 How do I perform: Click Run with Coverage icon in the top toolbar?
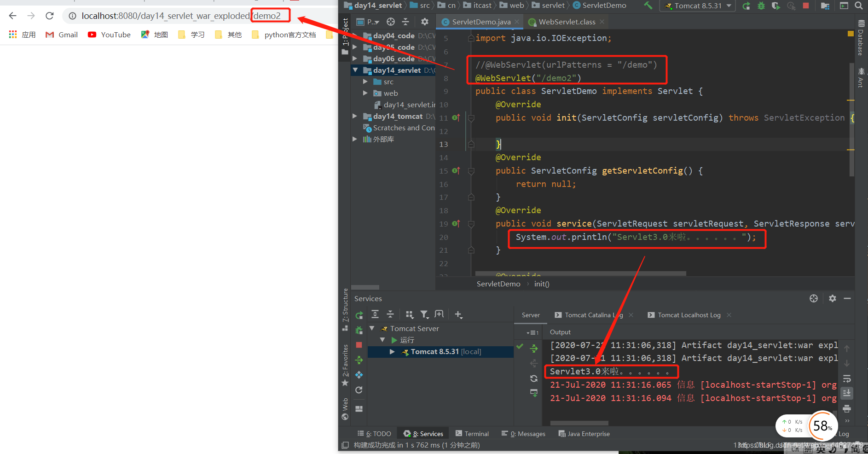click(x=776, y=6)
